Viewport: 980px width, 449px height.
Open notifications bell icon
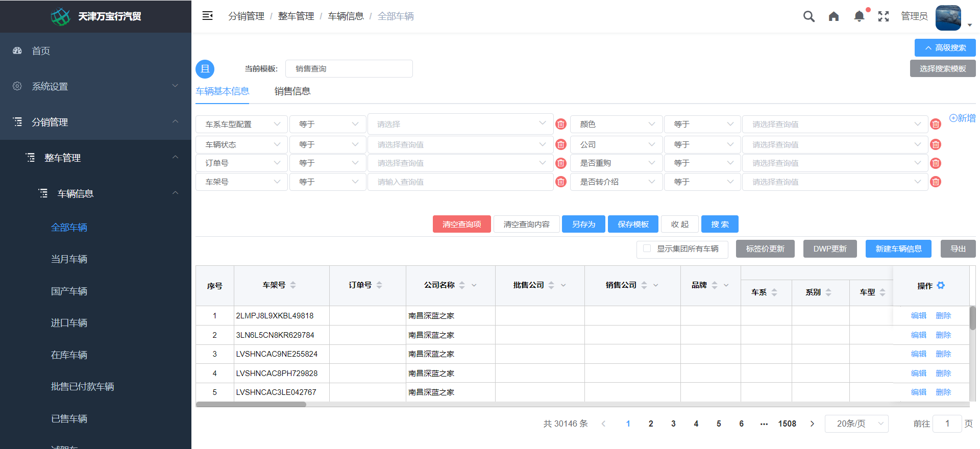coord(859,16)
